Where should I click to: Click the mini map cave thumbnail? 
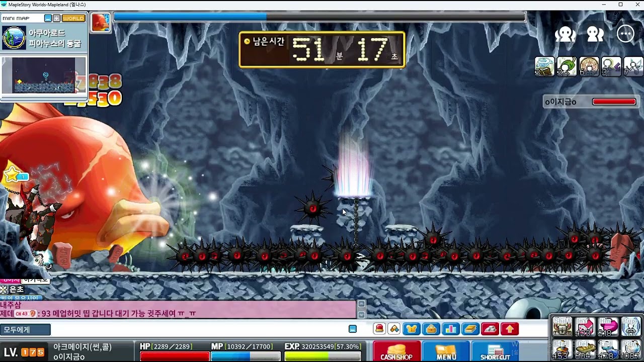pyautogui.click(x=44, y=75)
